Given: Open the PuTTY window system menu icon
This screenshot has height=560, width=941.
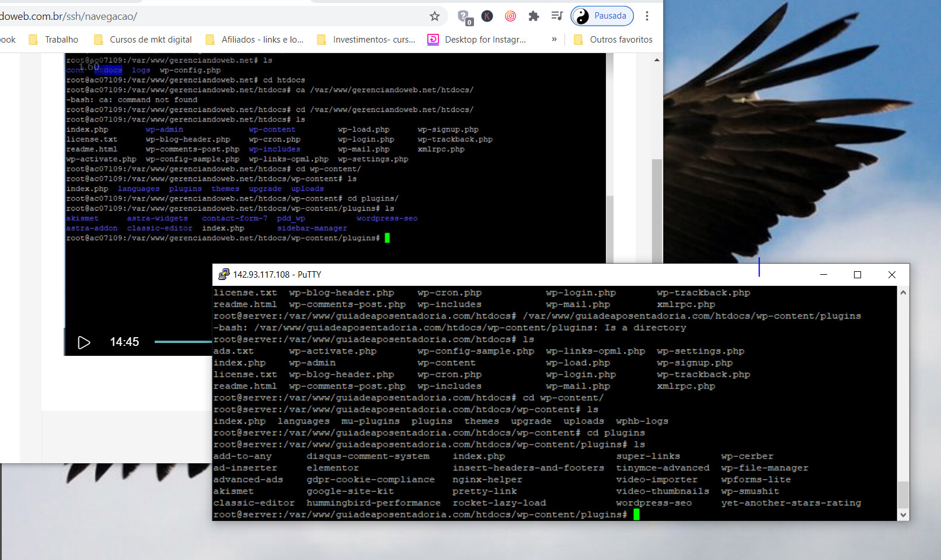Looking at the screenshot, I should tap(224, 275).
